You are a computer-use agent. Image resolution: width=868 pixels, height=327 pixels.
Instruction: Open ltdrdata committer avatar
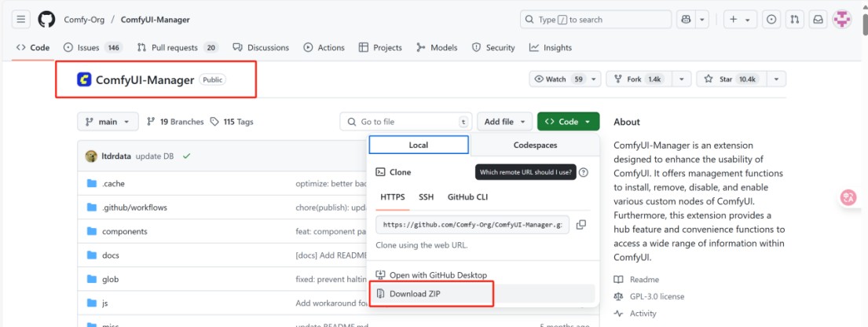tap(91, 156)
